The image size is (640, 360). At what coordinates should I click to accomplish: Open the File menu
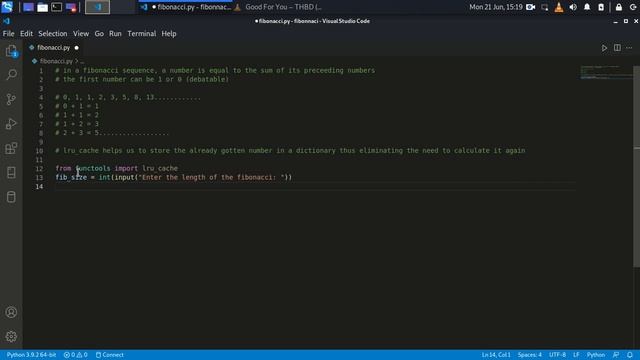(9, 33)
